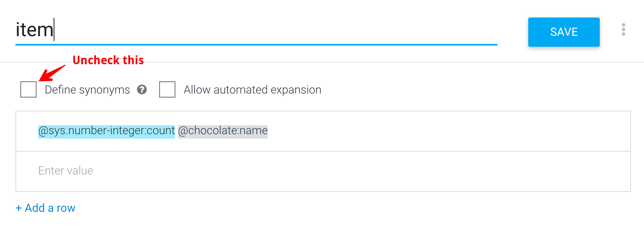Click the word "item" in the entity name
The image size is (644, 248).
click(34, 30)
